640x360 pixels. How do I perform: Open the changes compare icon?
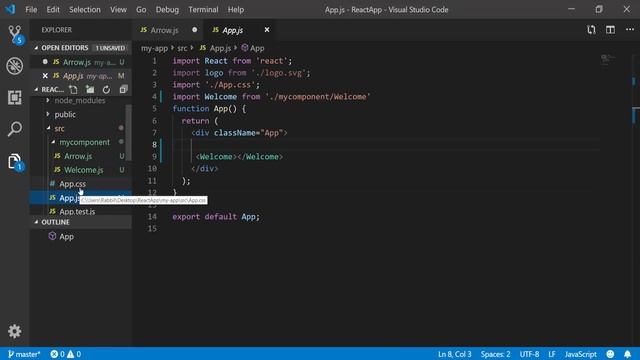591,30
